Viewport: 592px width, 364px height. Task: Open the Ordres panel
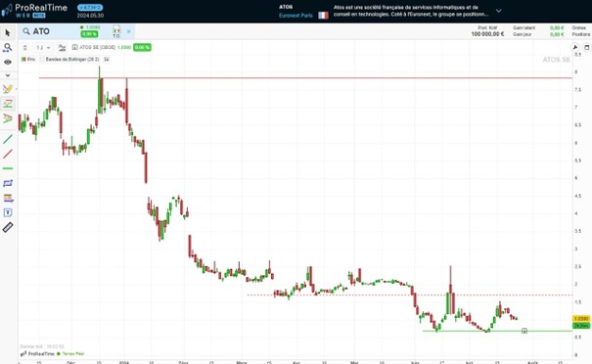pyautogui.click(x=578, y=28)
